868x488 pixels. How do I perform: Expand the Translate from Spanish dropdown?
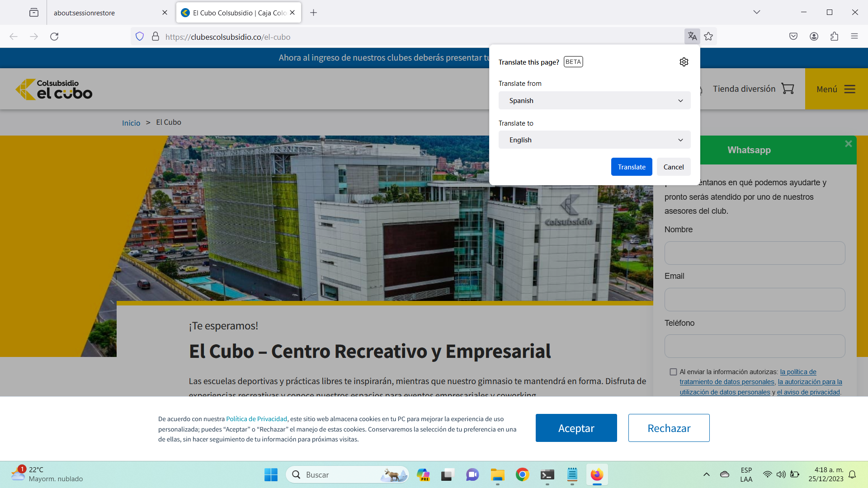click(x=594, y=100)
